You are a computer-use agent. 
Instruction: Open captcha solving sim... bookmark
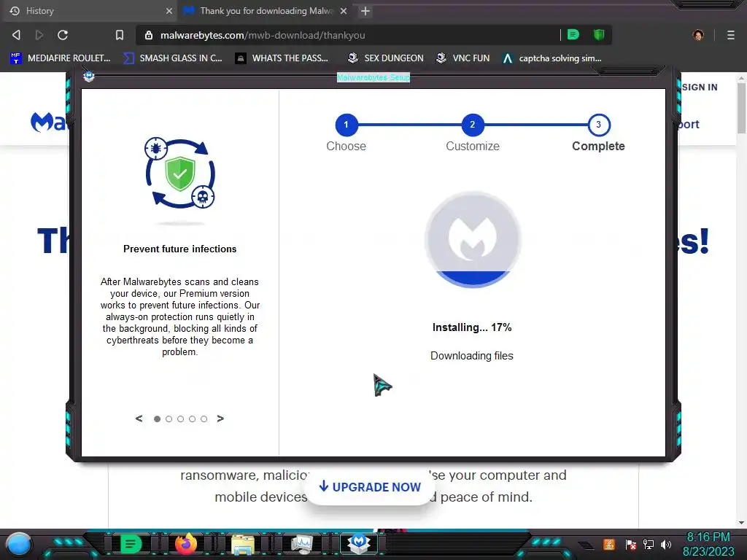pyautogui.click(x=552, y=58)
